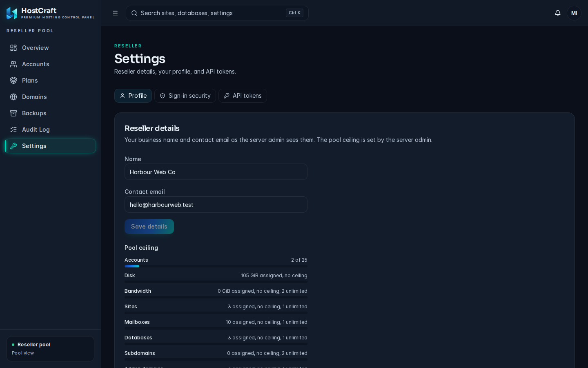The height and width of the screenshot is (368, 588).
Task: View the Audit Log
Action: click(x=50, y=130)
